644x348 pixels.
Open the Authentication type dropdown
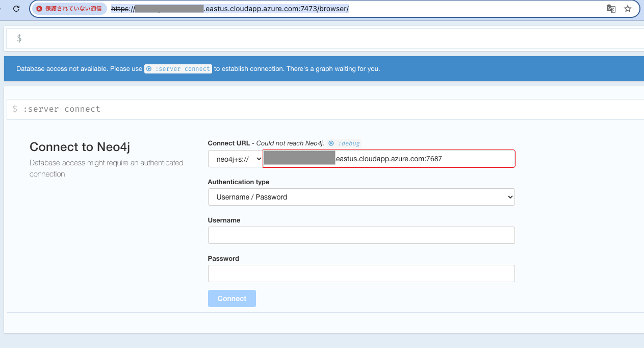point(362,197)
